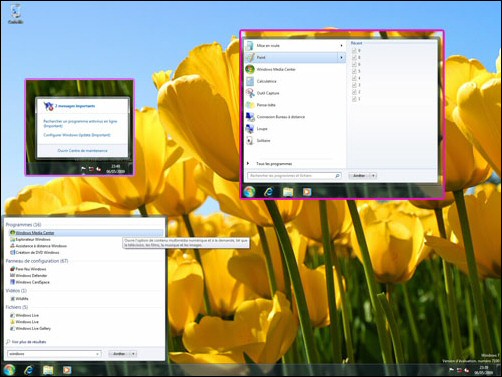Open Assistance à distance Windows result

tap(38, 246)
